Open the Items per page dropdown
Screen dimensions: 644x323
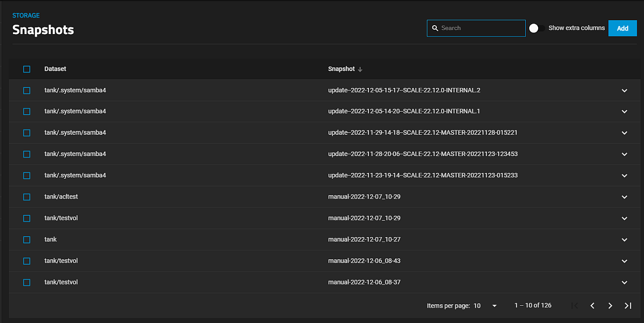tap(494, 305)
